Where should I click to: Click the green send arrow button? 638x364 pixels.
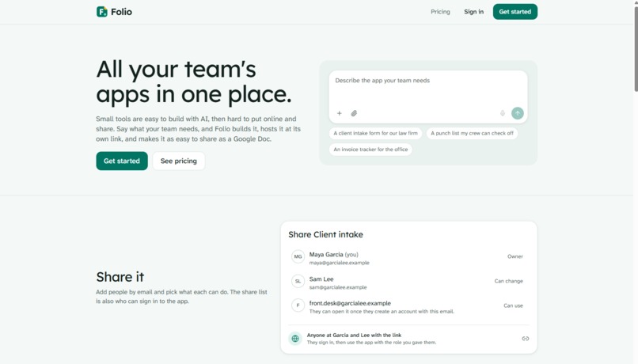point(518,113)
